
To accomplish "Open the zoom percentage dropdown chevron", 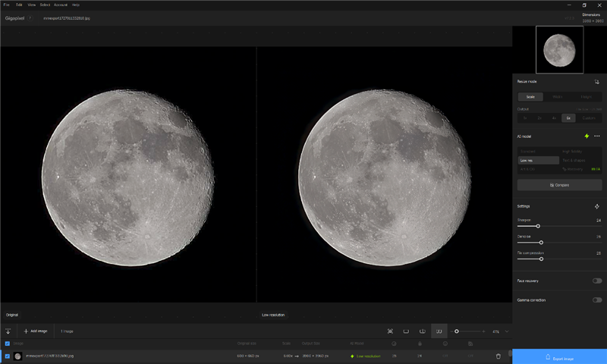I will (x=507, y=331).
